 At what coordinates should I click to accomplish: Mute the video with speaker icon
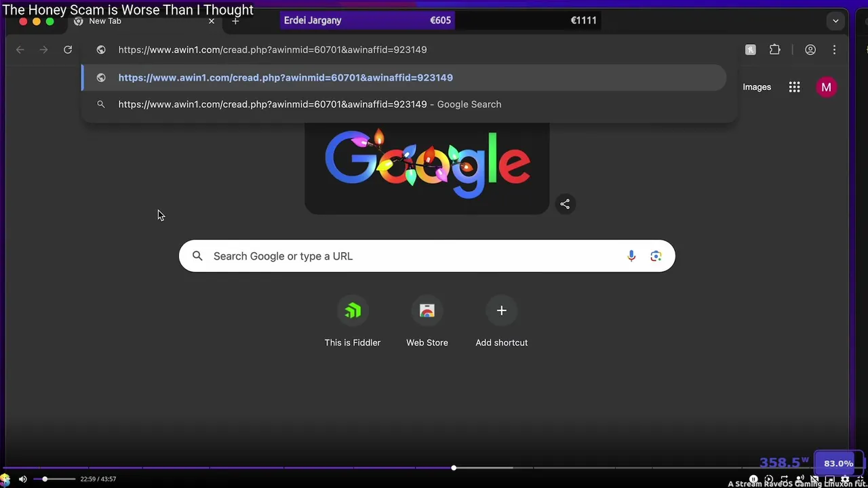tap(22, 479)
